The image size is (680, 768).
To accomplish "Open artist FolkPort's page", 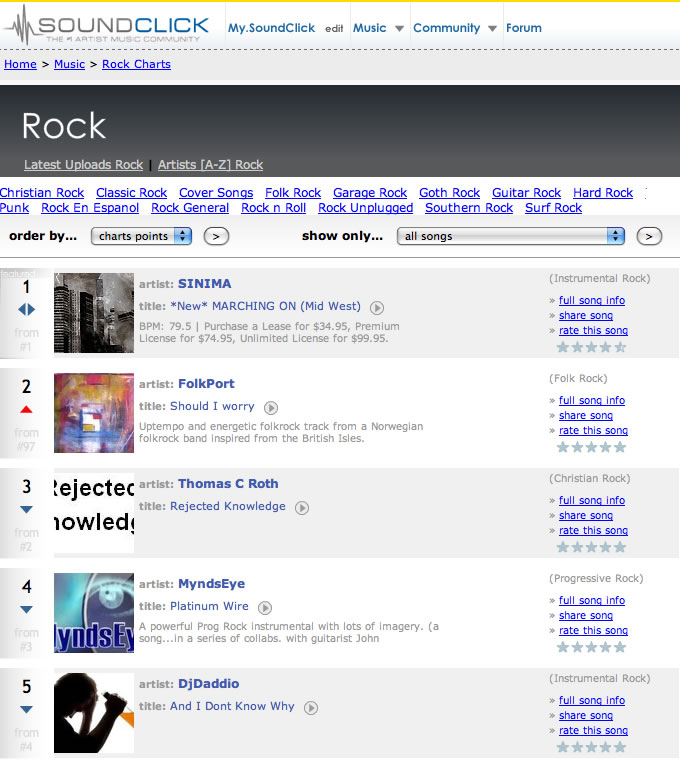I will coord(206,384).
